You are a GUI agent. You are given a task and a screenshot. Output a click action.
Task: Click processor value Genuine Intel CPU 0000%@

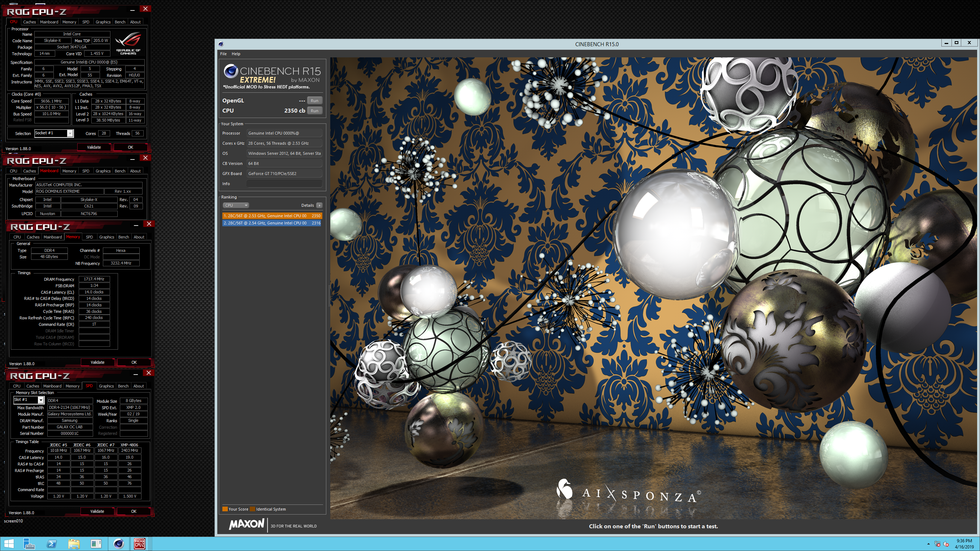[x=284, y=133]
